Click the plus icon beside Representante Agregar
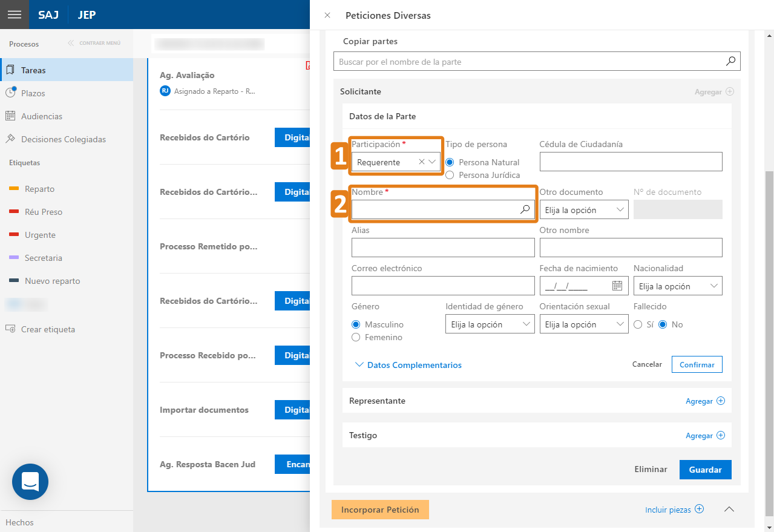This screenshot has height=532, width=774. pos(721,401)
